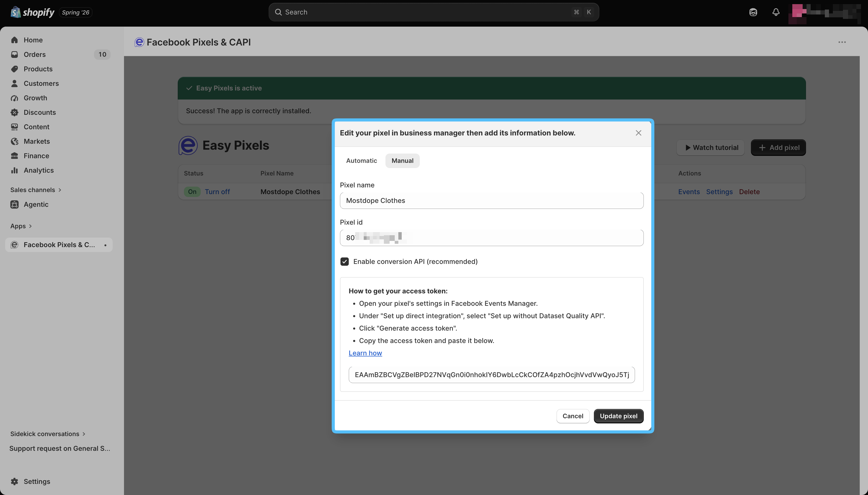Open Support request on General S... conversation
Image resolution: width=868 pixels, height=495 pixels.
point(60,448)
